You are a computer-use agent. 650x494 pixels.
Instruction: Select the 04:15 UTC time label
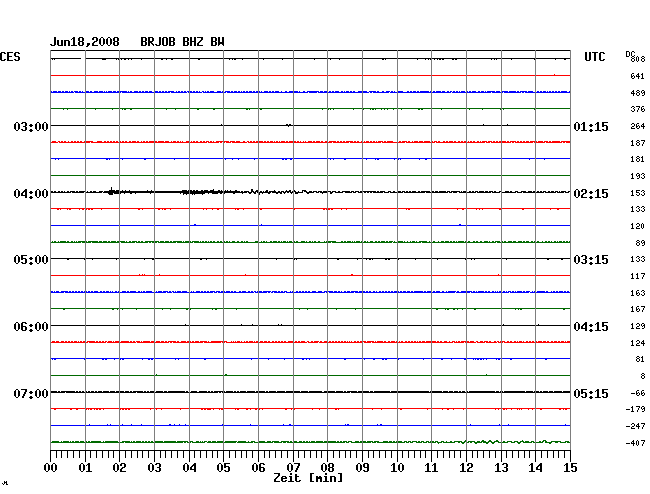[591, 327]
